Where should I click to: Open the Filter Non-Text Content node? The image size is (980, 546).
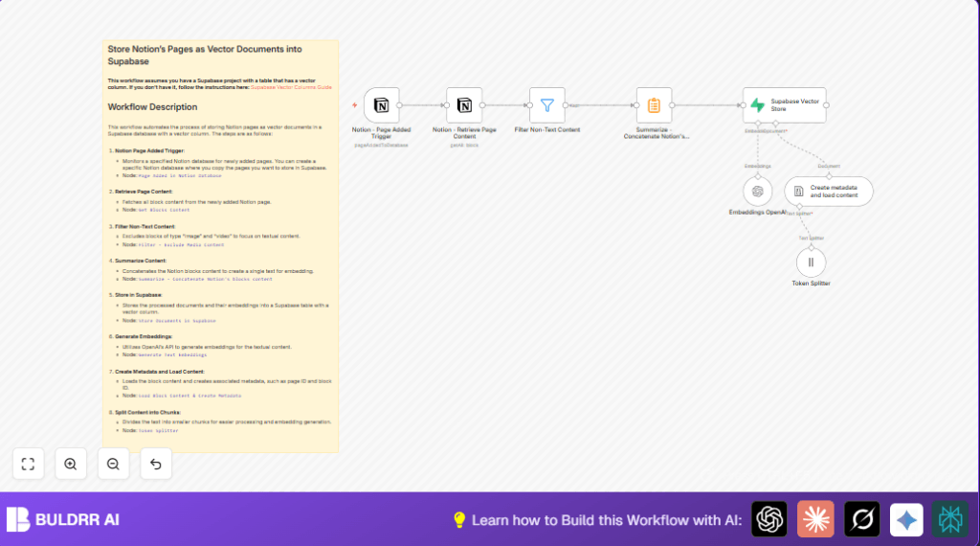coord(546,105)
